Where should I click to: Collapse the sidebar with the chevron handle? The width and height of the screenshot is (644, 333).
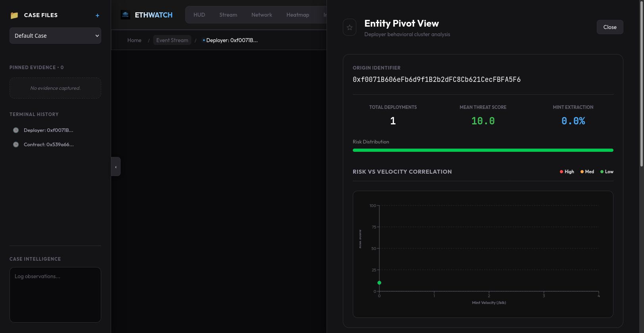[x=116, y=167]
